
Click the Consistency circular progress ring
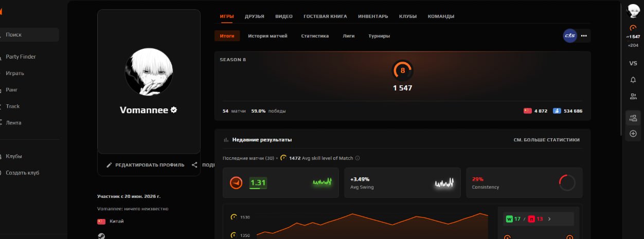pyautogui.click(x=567, y=183)
